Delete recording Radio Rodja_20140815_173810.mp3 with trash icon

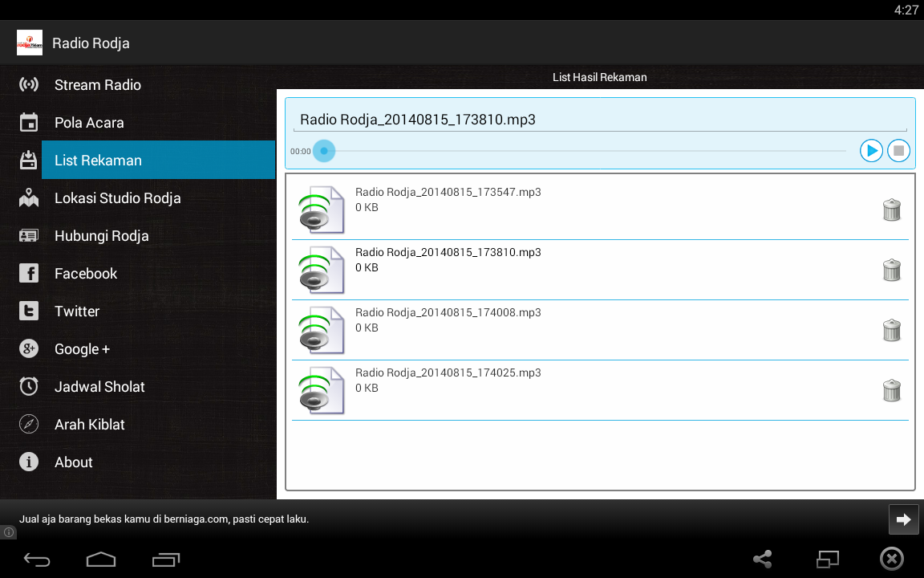click(892, 270)
